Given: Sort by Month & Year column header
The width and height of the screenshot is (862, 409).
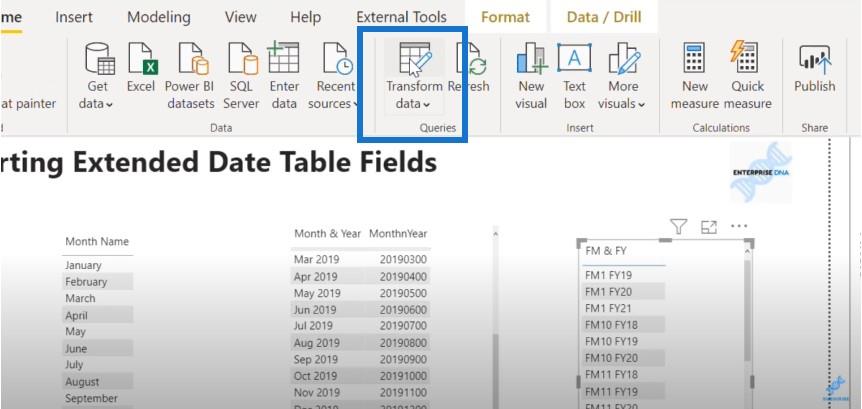Looking at the screenshot, I should pos(327,234).
